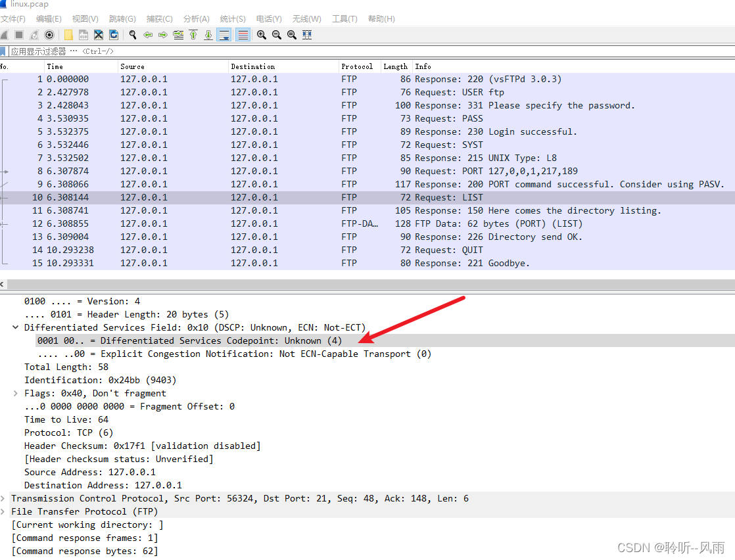
Task: Sort by Info column header
Action: point(574,66)
